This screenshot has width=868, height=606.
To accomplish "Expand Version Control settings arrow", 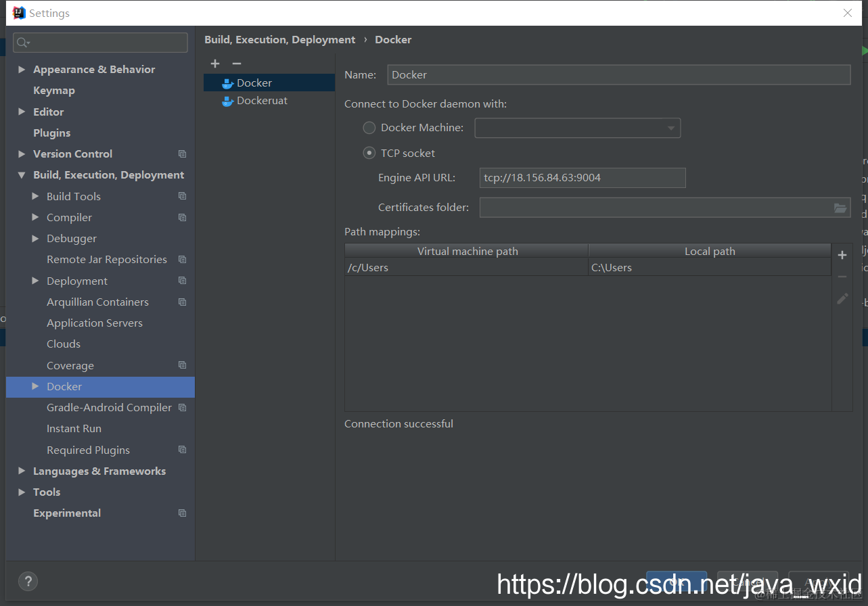I will tap(22, 154).
